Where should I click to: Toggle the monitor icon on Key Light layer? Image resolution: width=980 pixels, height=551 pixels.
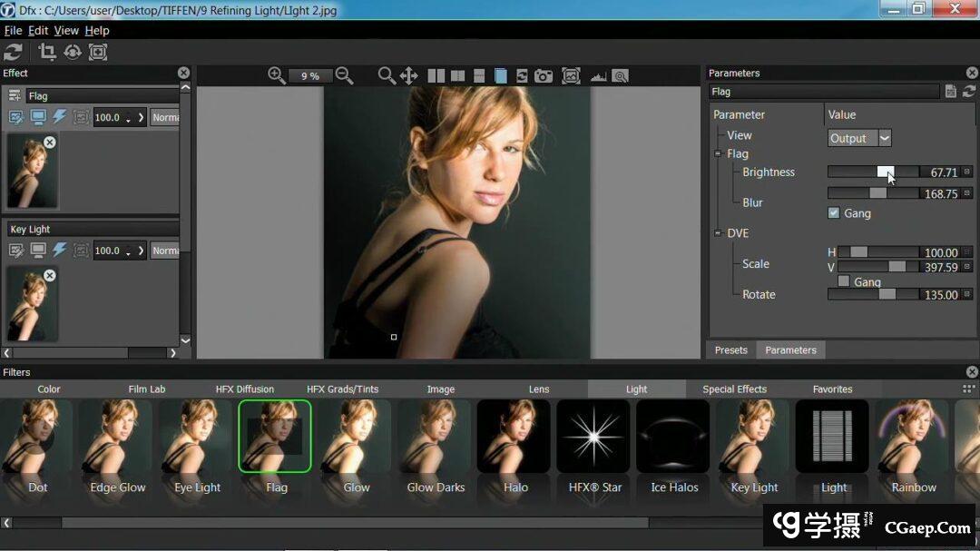pos(38,251)
